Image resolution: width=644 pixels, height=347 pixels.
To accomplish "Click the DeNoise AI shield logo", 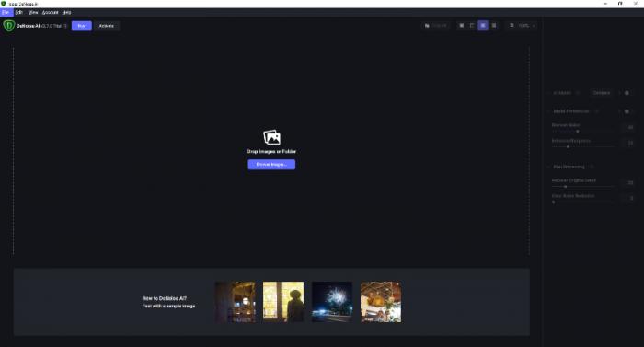I will 8,26.
